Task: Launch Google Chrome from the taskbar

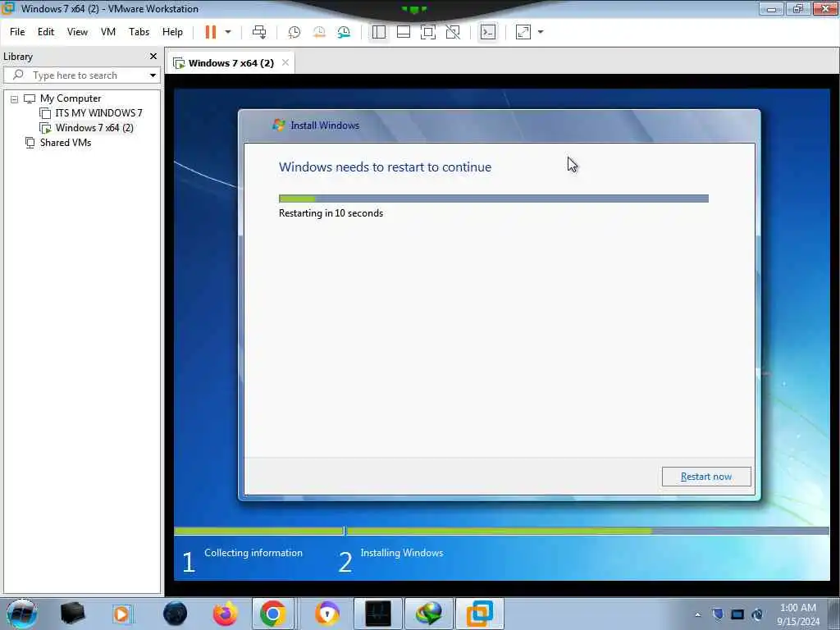Action: point(272,614)
